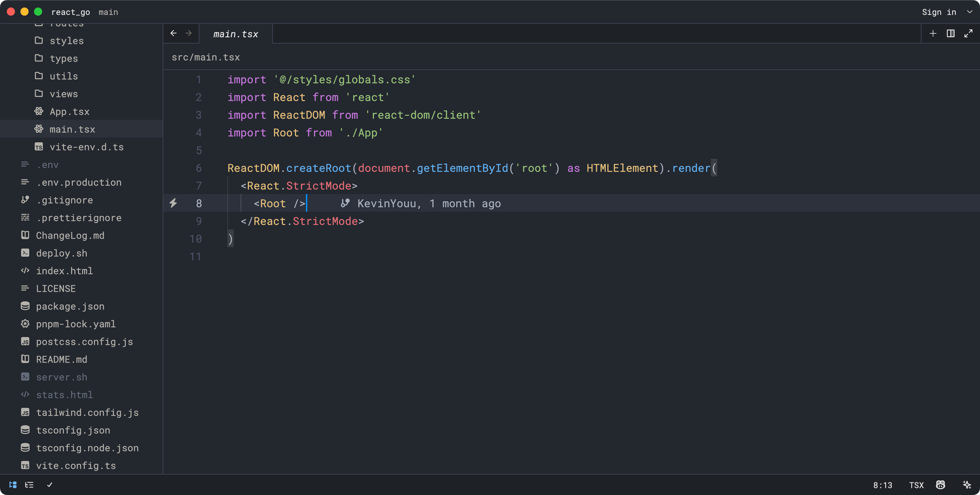The width and height of the screenshot is (980, 495).
Task: Open the dropdown chevron next to Sign in
Action: pos(970,12)
